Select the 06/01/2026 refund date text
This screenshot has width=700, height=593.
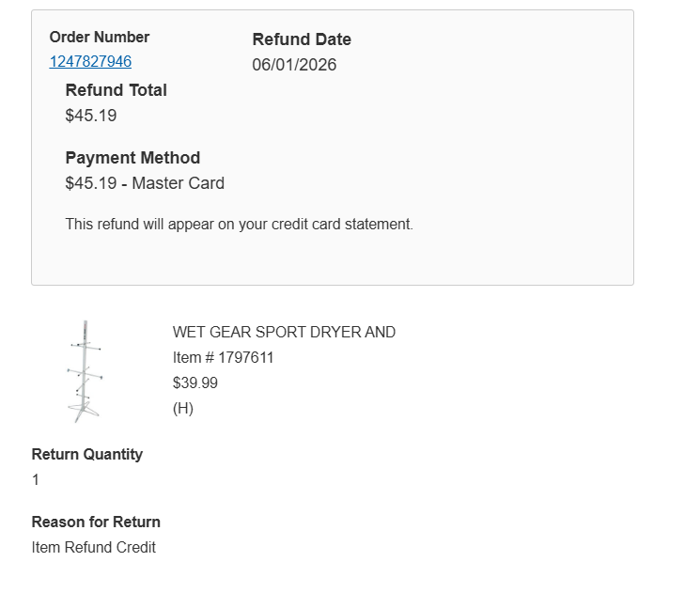click(x=294, y=65)
